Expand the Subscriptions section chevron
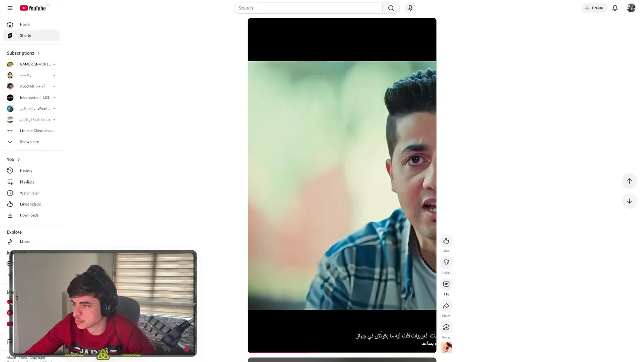Viewport: 644px width, 362px height. [x=38, y=53]
